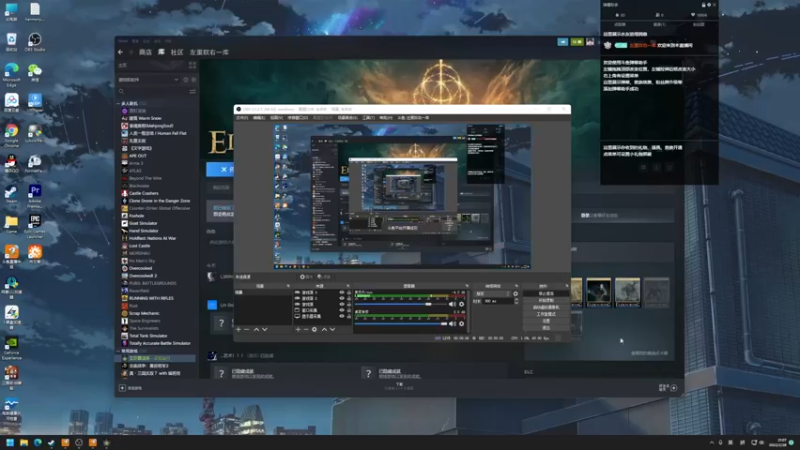The image size is (800, 450).
Task: Move the selected OBS source up
Action: pos(324,330)
